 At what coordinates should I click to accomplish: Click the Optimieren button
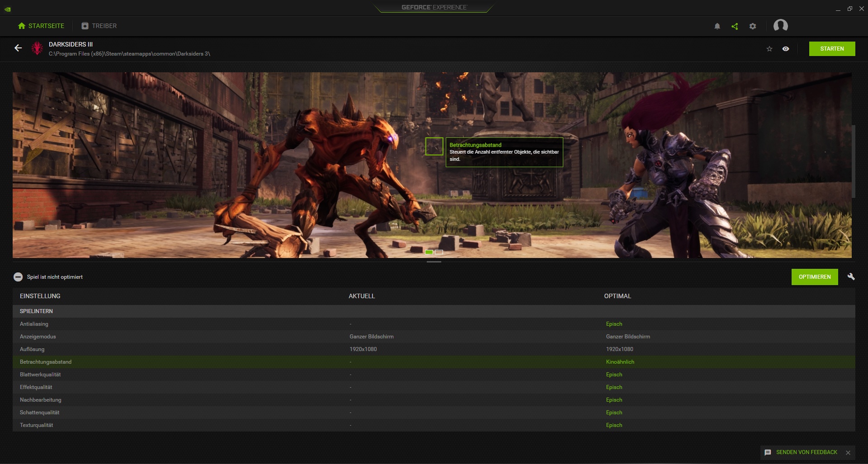coord(815,277)
